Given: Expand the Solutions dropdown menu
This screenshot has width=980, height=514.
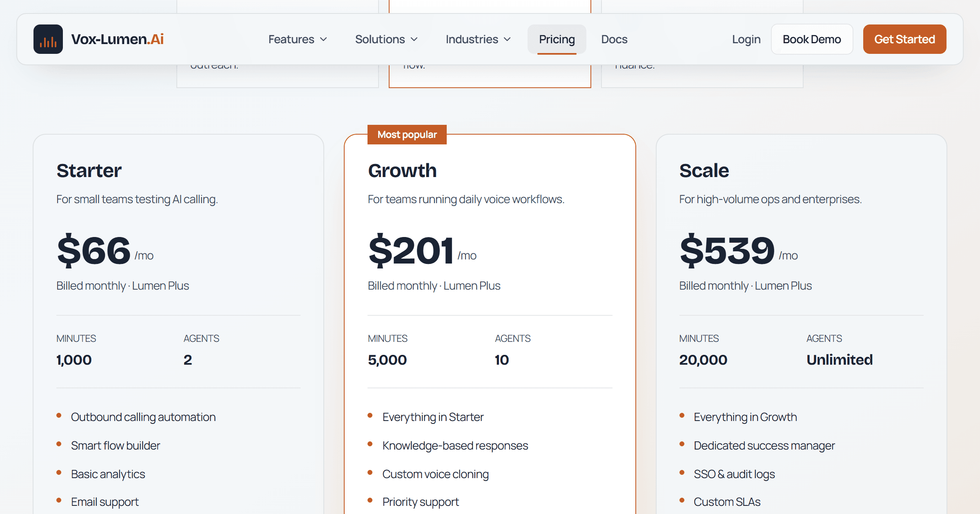Looking at the screenshot, I should click(386, 39).
